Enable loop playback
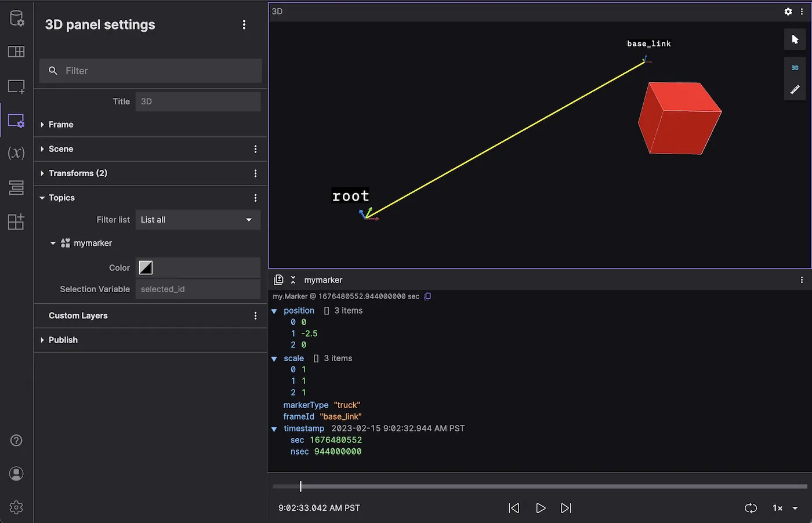 [751, 508]
